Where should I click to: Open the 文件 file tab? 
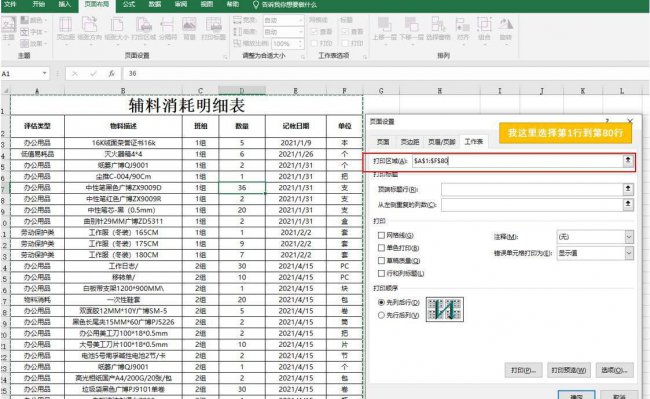tap(10, 4)
